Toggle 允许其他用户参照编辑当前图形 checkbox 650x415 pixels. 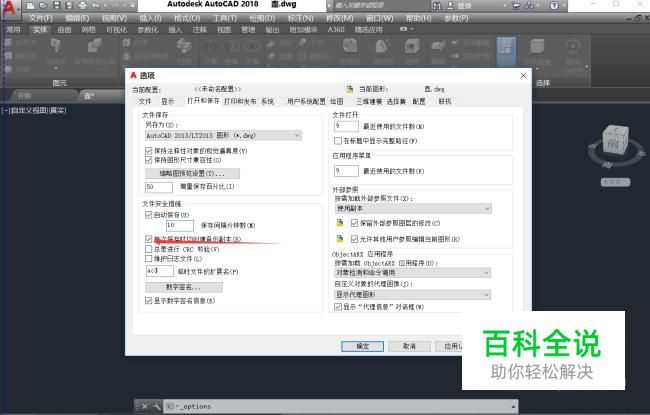click(x=354, y=239)
